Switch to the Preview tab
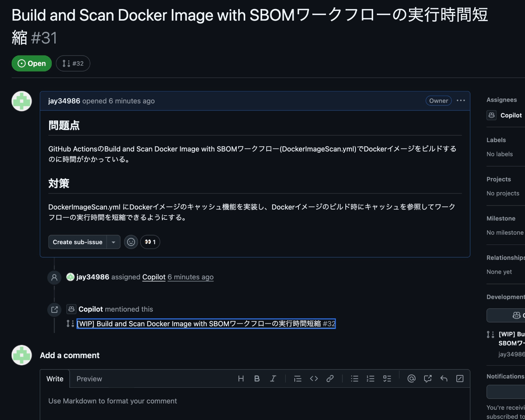 point(89,379)
